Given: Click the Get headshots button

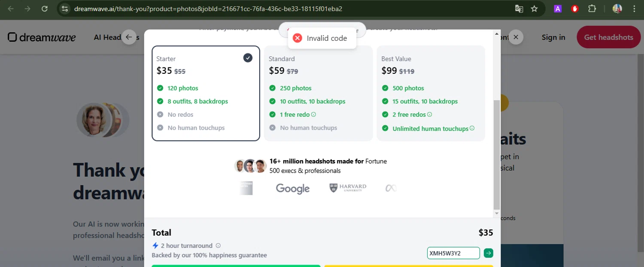Looking at the screenshot, I should 608,37.
